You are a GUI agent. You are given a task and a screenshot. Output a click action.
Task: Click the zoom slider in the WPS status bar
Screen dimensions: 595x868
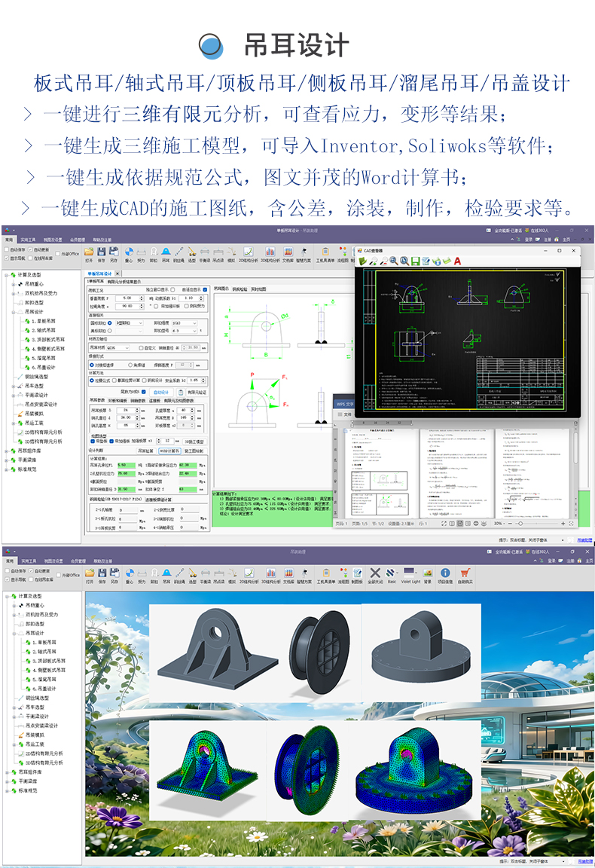[520, 523]
